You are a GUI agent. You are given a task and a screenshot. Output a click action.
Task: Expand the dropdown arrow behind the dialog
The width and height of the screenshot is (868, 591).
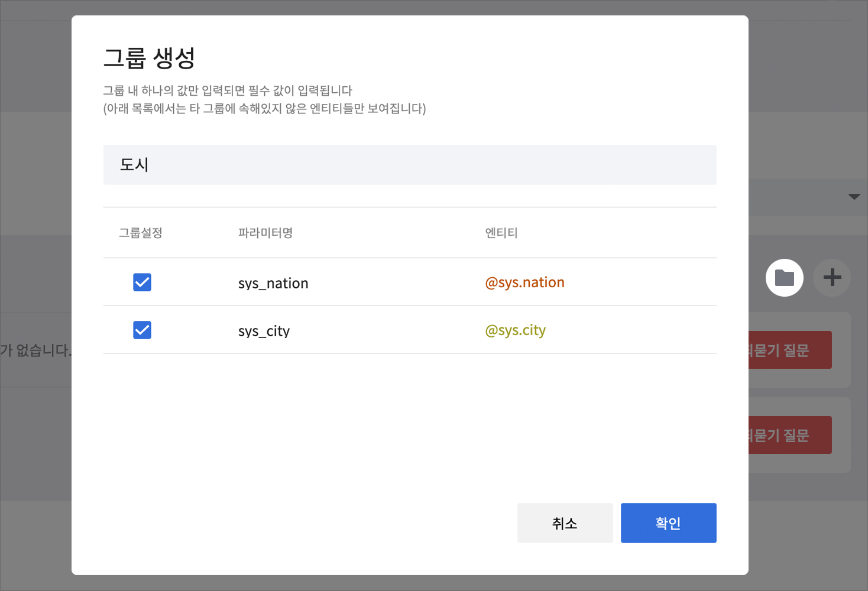(854, 197)
